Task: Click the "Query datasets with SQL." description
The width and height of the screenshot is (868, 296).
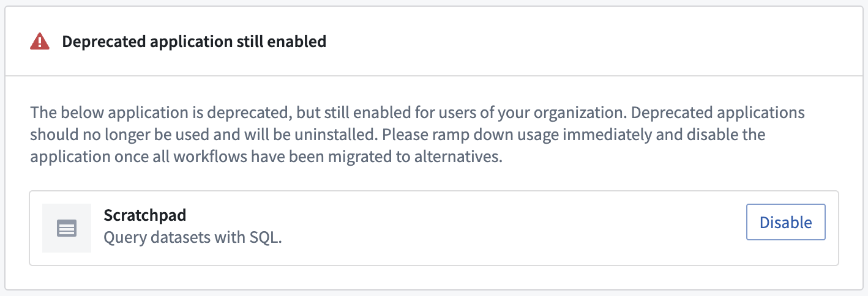Action: coord(193,238)
